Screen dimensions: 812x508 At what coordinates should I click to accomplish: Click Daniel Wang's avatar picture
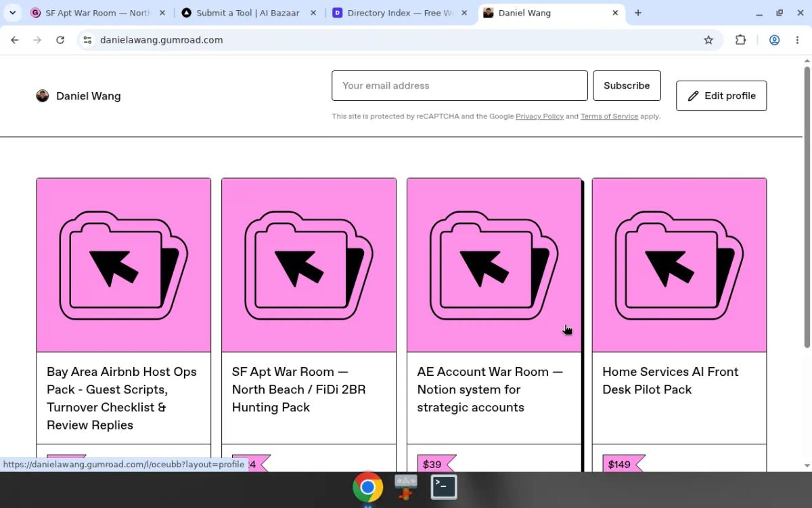tap(43, 96)
